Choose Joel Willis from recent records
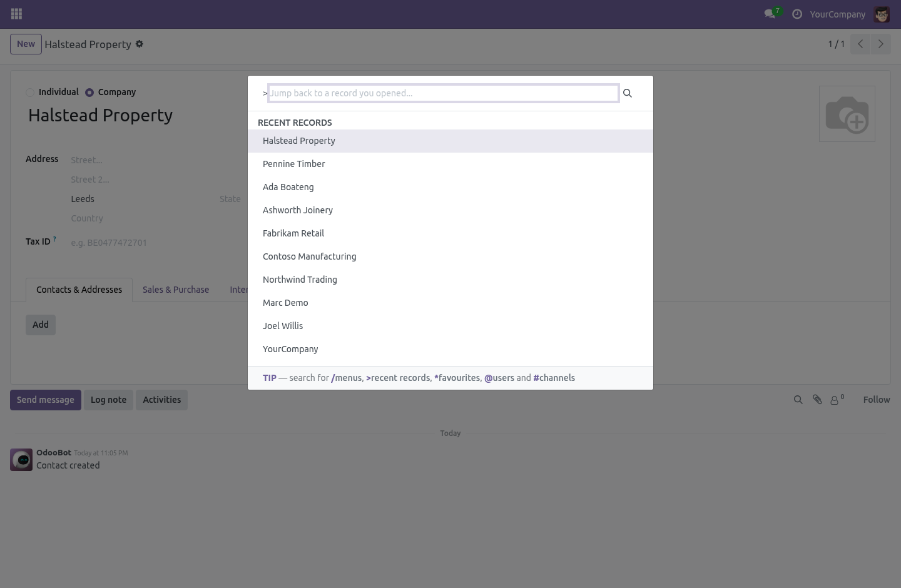901x588 pixels. click(x=450, y=326)
